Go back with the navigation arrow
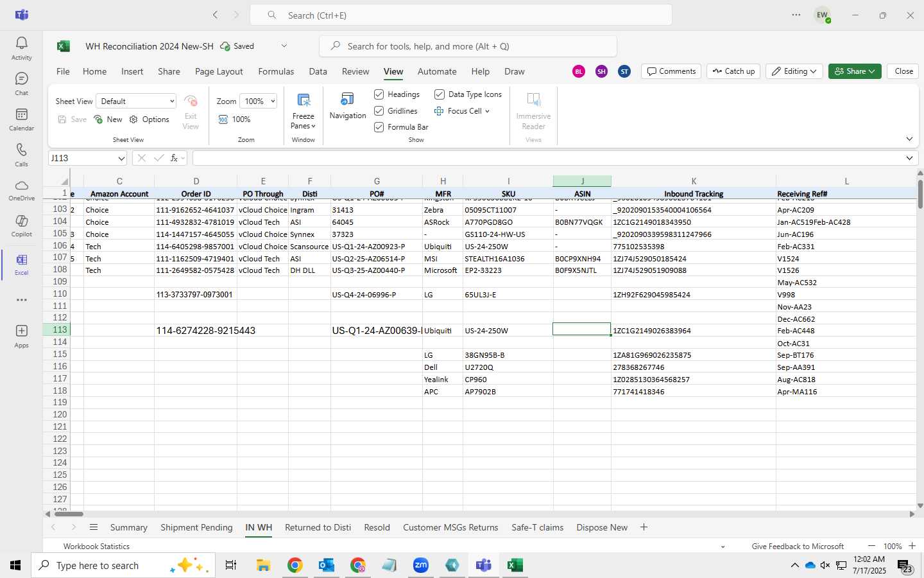The image size is (924, 578). pos(215,15)
